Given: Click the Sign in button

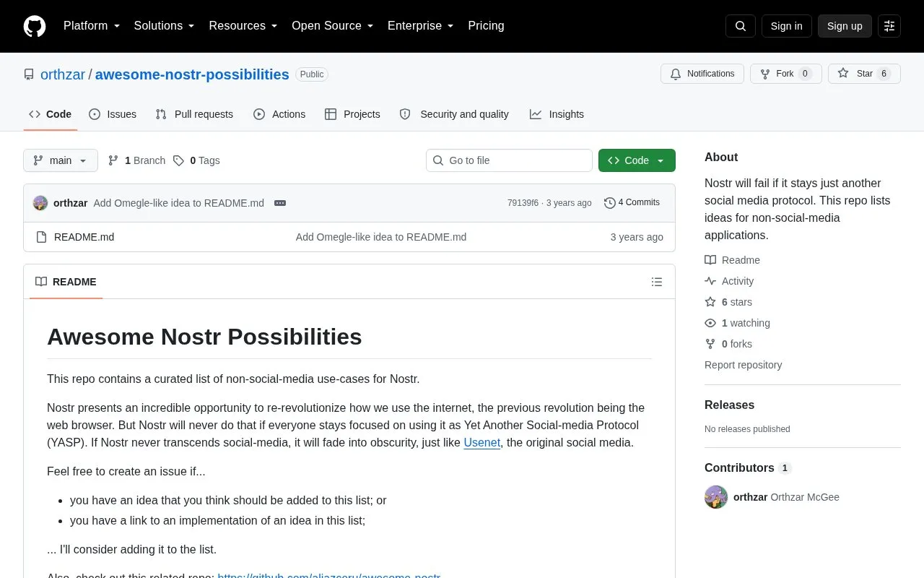Looking at the screenshot, I should pos(786,26).
